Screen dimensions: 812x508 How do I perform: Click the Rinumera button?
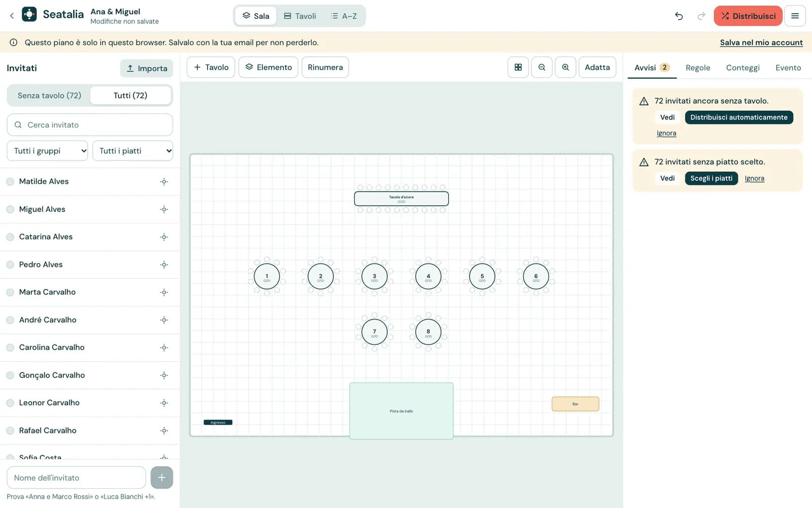tap(325, 67)
